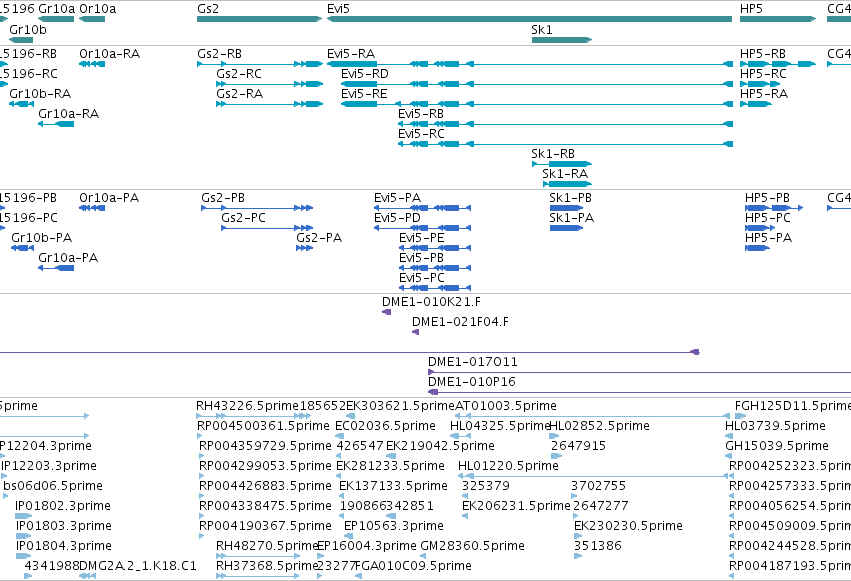
Task: Select the Gs2 gene bar
Action: 259,19
